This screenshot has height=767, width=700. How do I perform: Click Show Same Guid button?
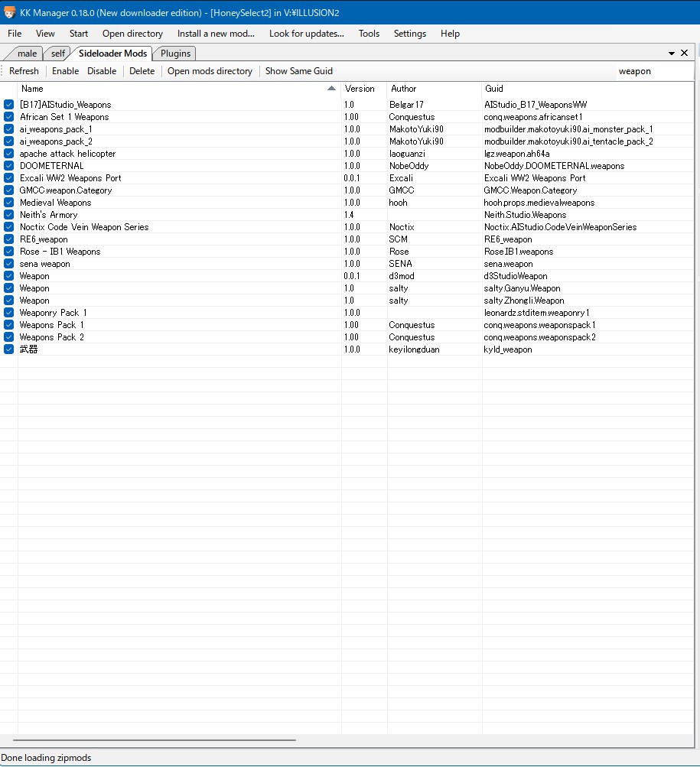coord(299,71)
